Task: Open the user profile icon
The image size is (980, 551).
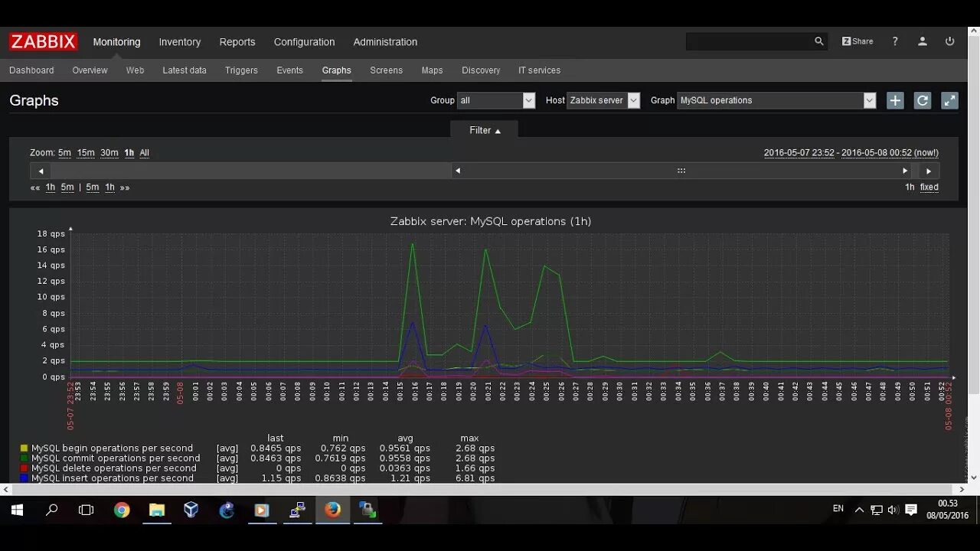Action: click(x=923, y=41)
